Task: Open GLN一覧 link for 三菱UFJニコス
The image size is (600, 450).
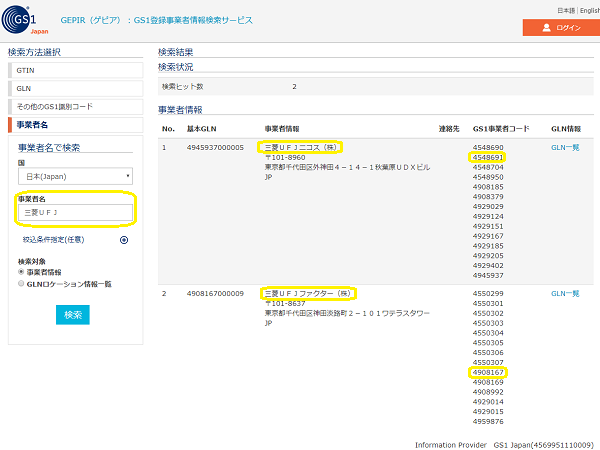Action: click(x=565, y=147)
